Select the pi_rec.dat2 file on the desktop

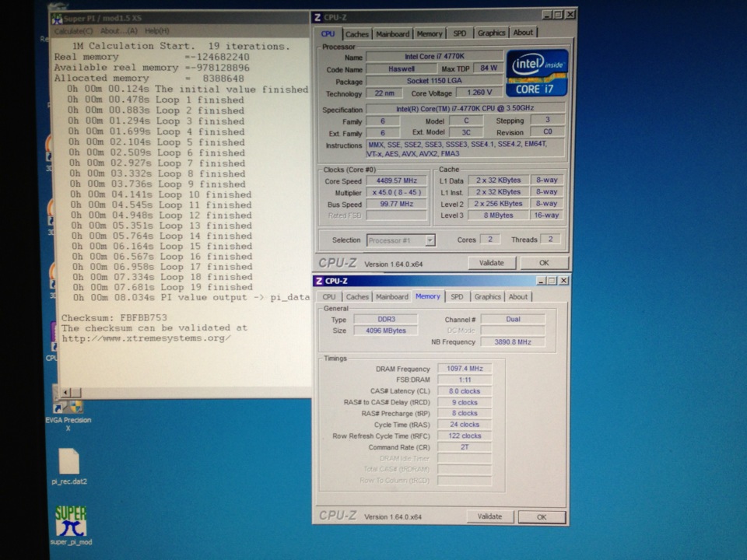[68, 461]
